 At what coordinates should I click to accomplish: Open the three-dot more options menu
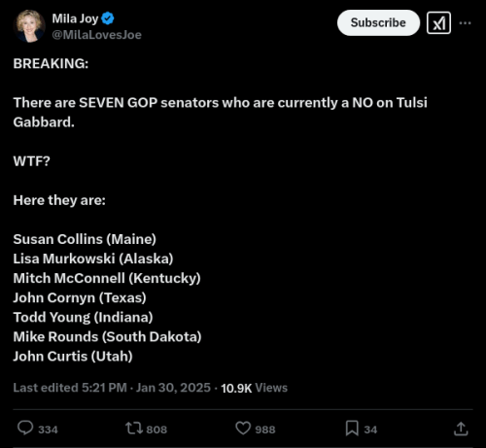pyautogui.click(x=465, y=23)
